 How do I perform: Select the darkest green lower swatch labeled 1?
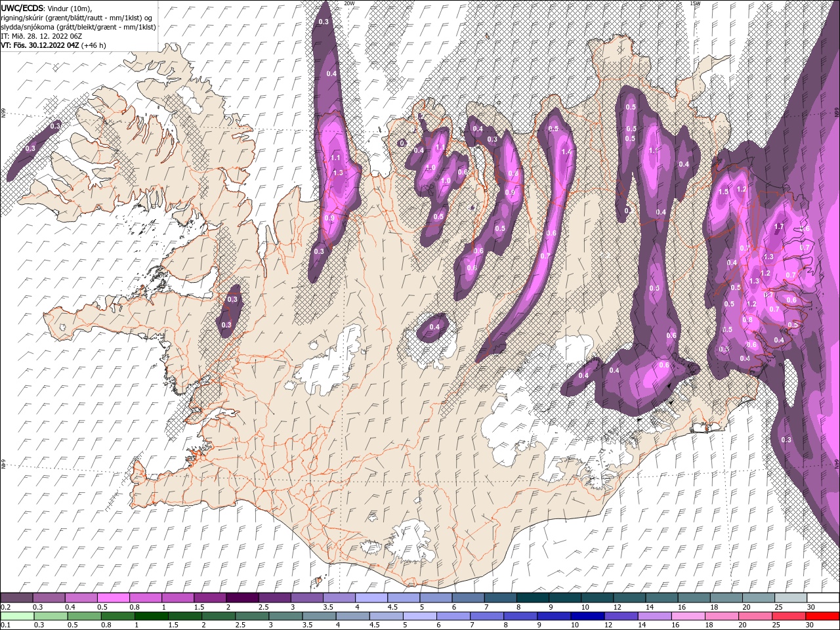pos(151,616)
